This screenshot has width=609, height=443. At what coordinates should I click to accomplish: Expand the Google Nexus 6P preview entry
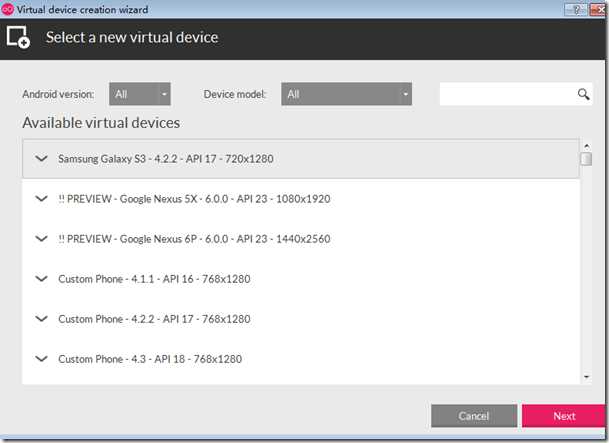tap(41, 238)
